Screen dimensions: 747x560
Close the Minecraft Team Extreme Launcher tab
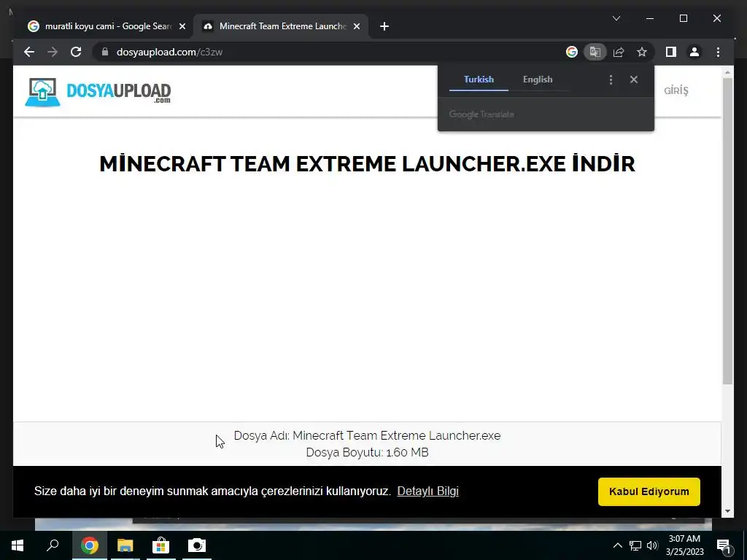pos(356,27)
